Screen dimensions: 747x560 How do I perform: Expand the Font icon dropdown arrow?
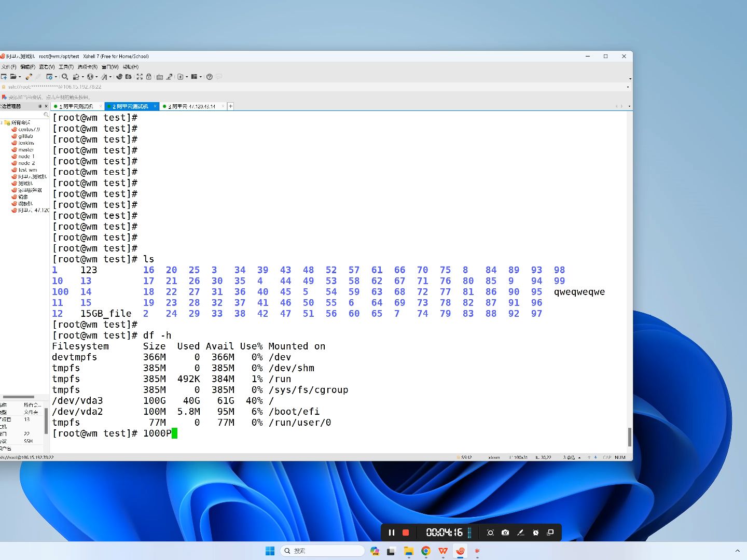tap(110, 77)
